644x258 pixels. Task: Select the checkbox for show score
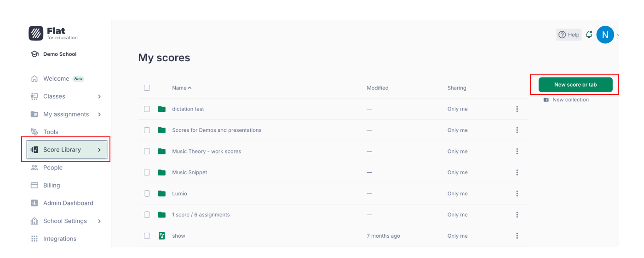click(x=147, y=236)
